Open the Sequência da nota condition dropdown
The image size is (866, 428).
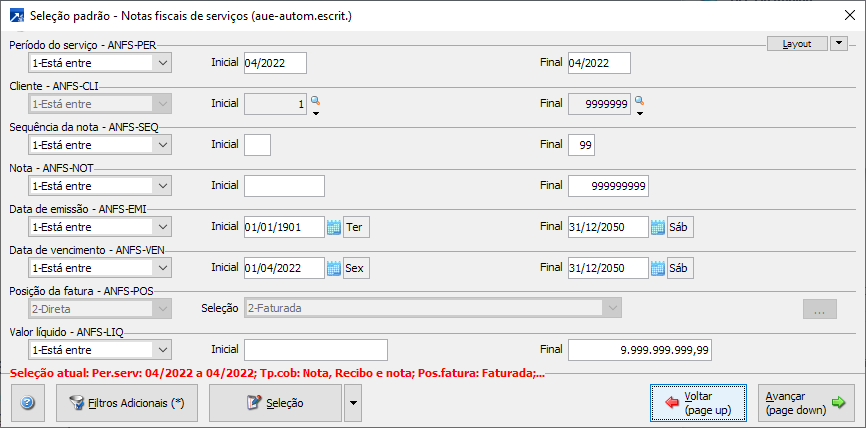click(x=100, y=145)
